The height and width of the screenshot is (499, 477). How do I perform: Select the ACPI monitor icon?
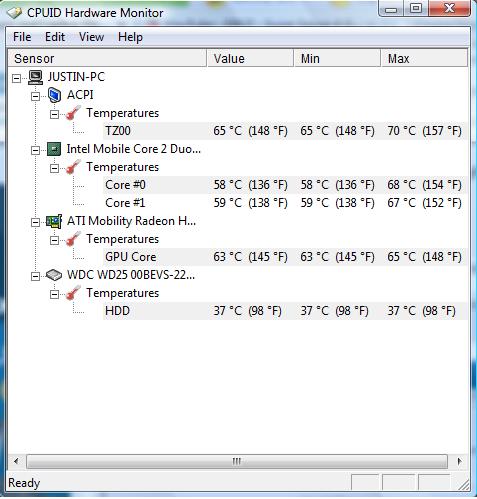tap(54, 95)
